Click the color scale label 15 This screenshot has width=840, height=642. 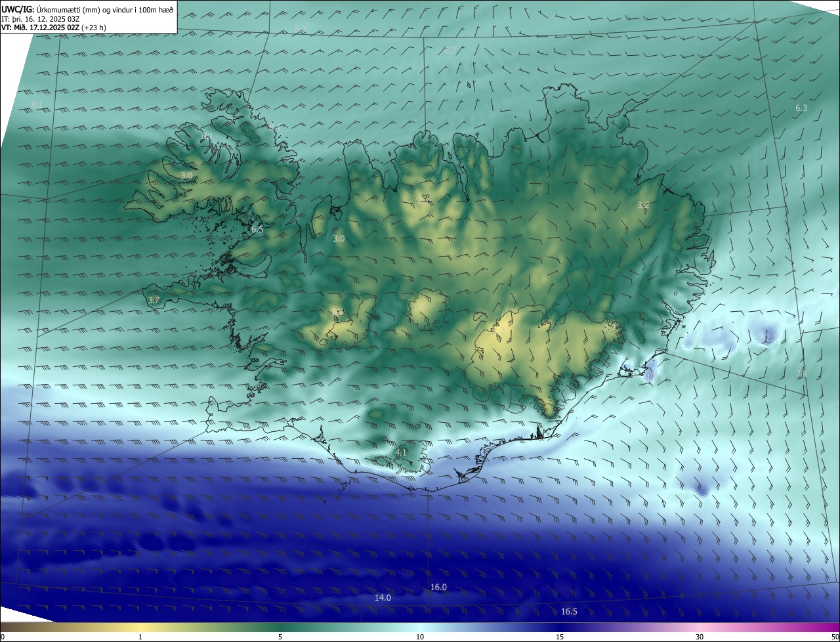[560, 637]
